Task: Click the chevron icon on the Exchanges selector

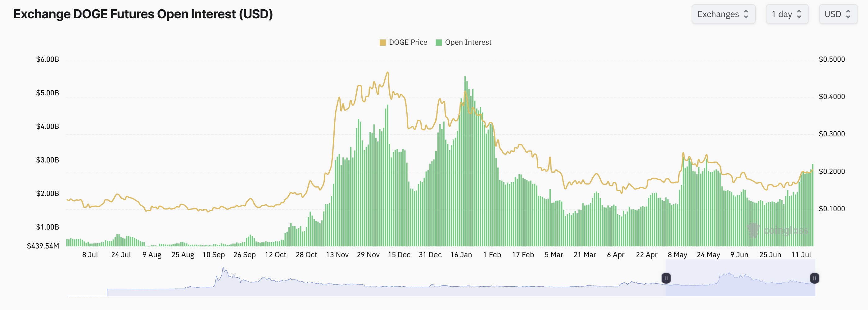Action: [x=746, y=14]
